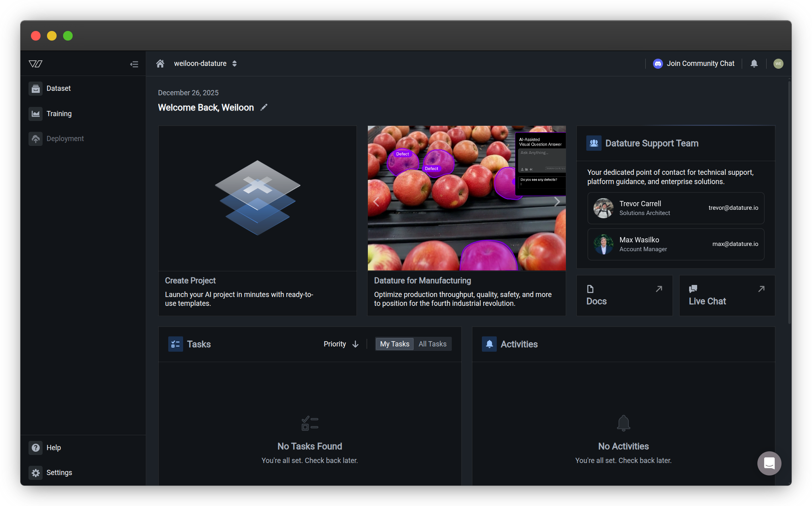Viewport: 812px width, 506px height.
Task: Collapse the sidebar with the collapse icon
Action: [134, 64]
